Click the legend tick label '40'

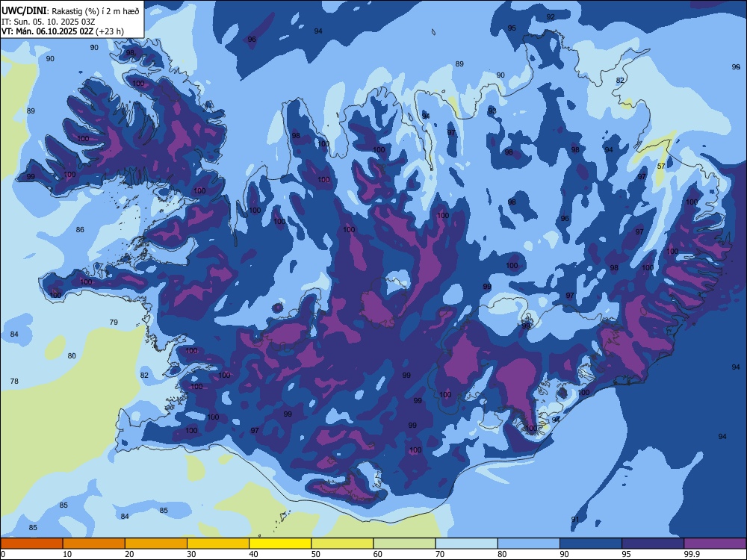click(x=253, y=554)
